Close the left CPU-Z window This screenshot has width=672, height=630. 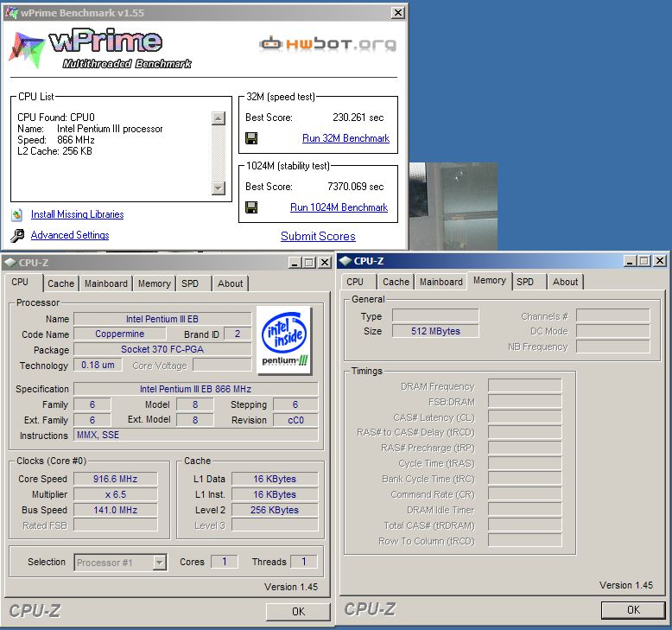326,262
